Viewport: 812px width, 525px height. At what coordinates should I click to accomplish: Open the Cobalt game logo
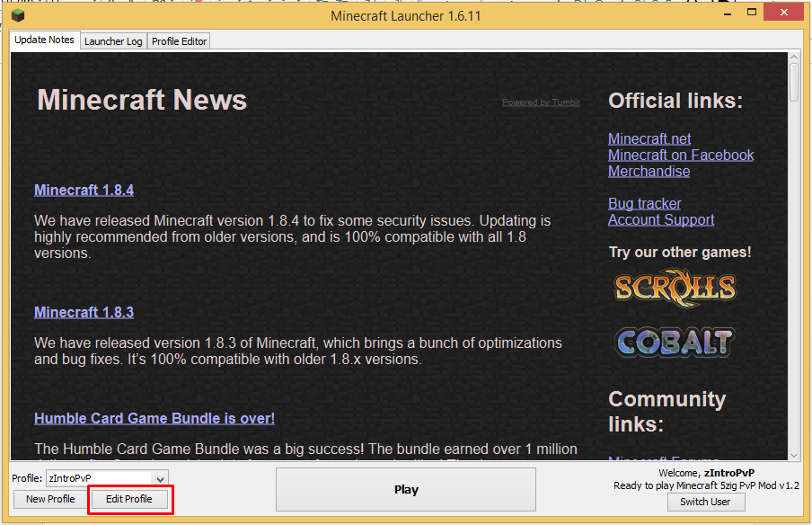(x=675, y=342)
